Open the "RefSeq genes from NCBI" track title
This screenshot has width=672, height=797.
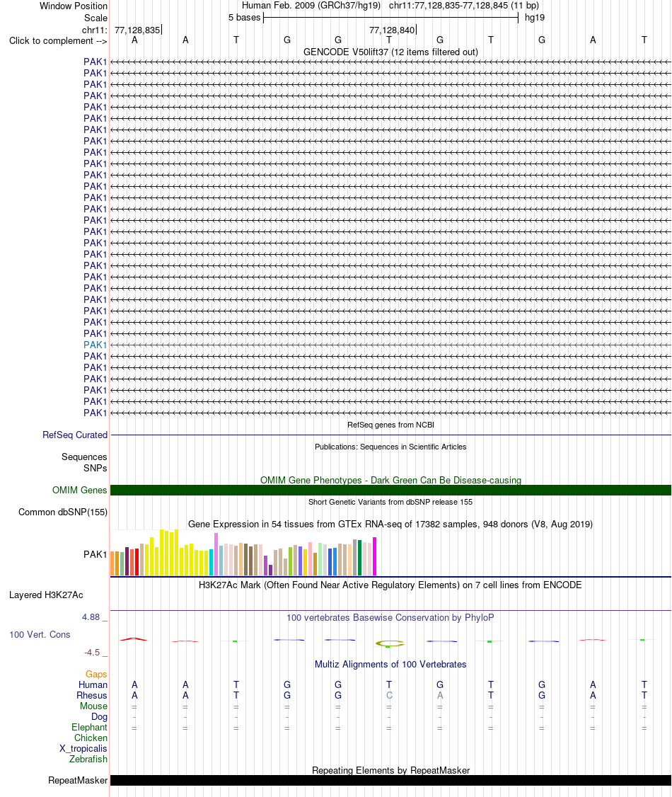tap(390, 425)
